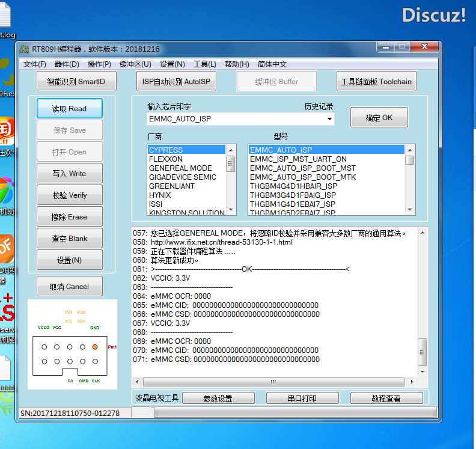The height and width of the screenshot is (449, 476).
Task: Click 智能识别 SmartID button
Action: (76, 81)
